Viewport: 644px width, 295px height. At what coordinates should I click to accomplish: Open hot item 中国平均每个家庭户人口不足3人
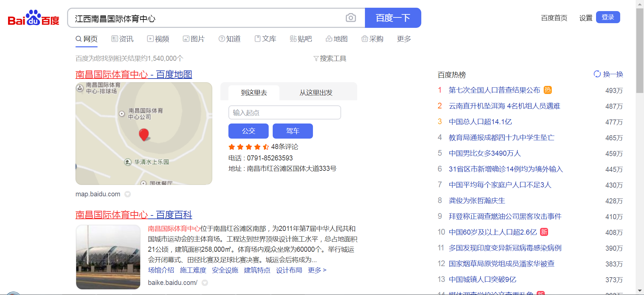tap(500, 185)
